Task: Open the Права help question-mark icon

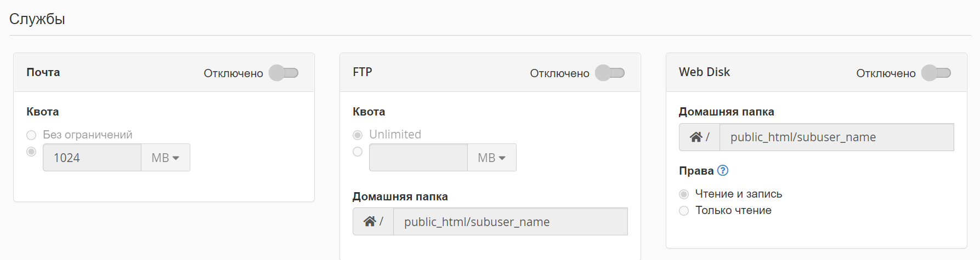Action: (723, 170)
